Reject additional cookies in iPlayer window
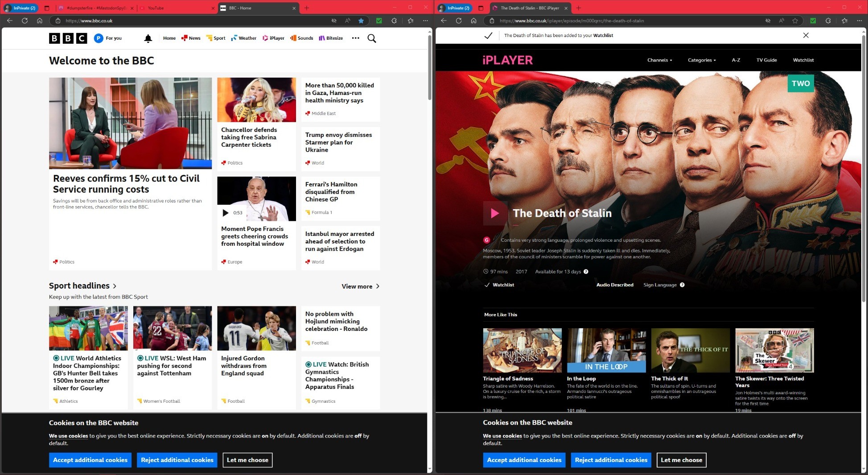Viewport: 868px width, 475px height. 611,460
